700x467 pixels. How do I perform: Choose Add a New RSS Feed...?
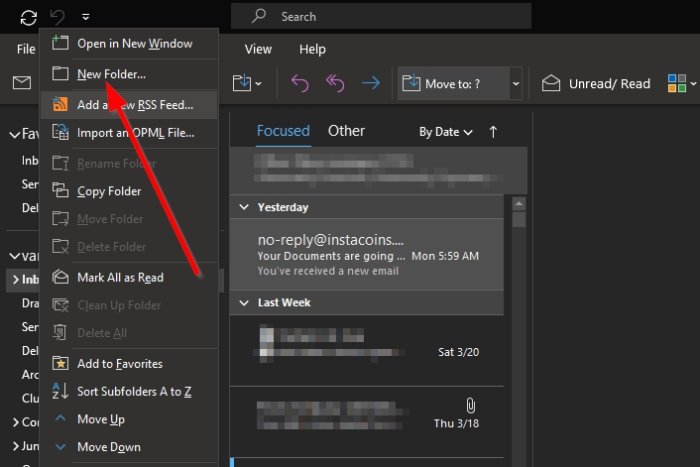[129, 105]
